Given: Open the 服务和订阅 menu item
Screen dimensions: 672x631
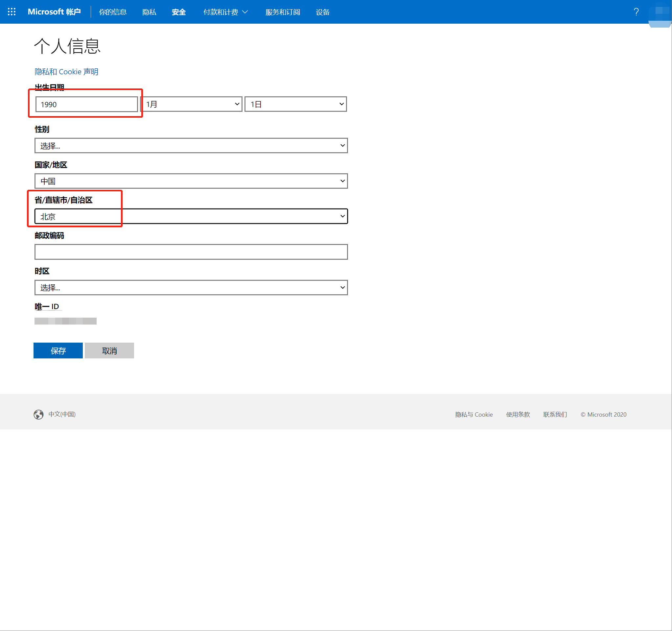Looking at the screenshot, I should [x=283, y=12].
